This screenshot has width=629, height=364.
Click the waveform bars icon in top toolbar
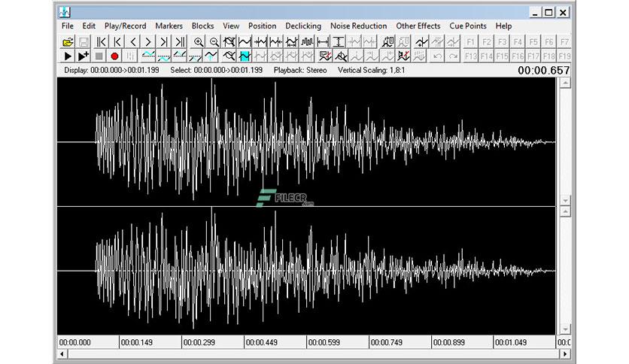click(x=307, y=41)
